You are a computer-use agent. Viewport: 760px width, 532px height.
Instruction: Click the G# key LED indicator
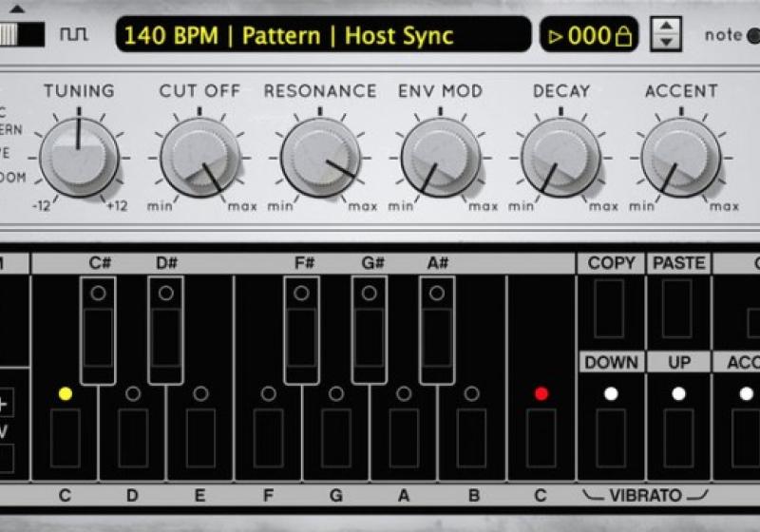(369, 294)
